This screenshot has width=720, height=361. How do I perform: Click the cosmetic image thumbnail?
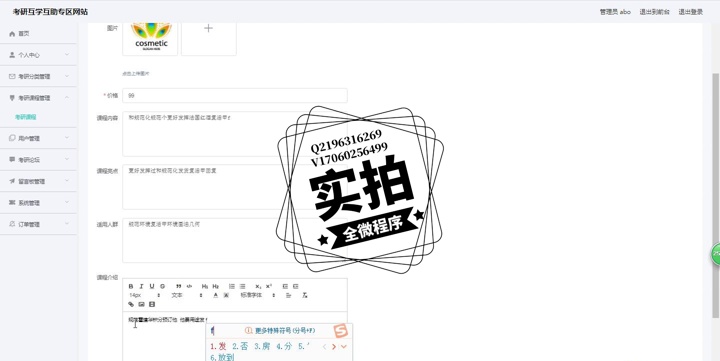point(150,39)
